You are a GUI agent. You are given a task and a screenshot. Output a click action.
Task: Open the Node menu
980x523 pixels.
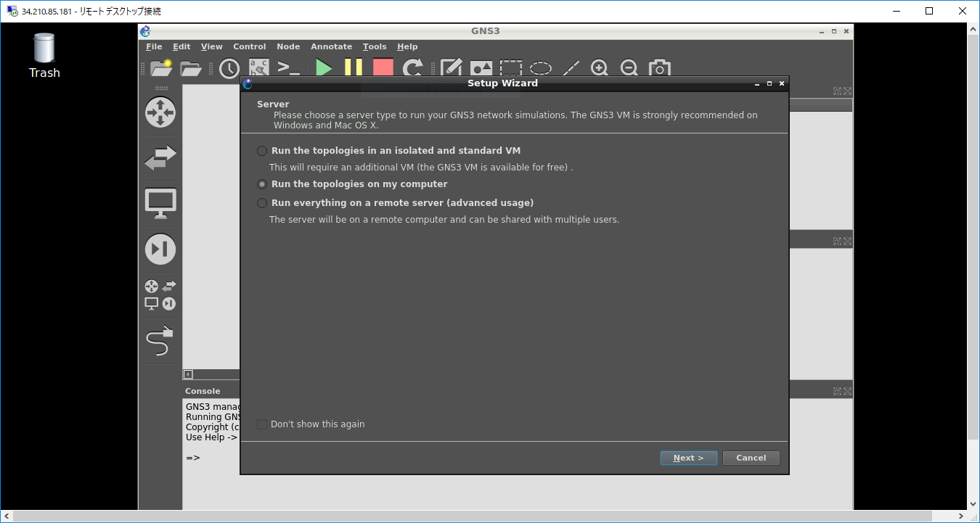tap(288, 46)
